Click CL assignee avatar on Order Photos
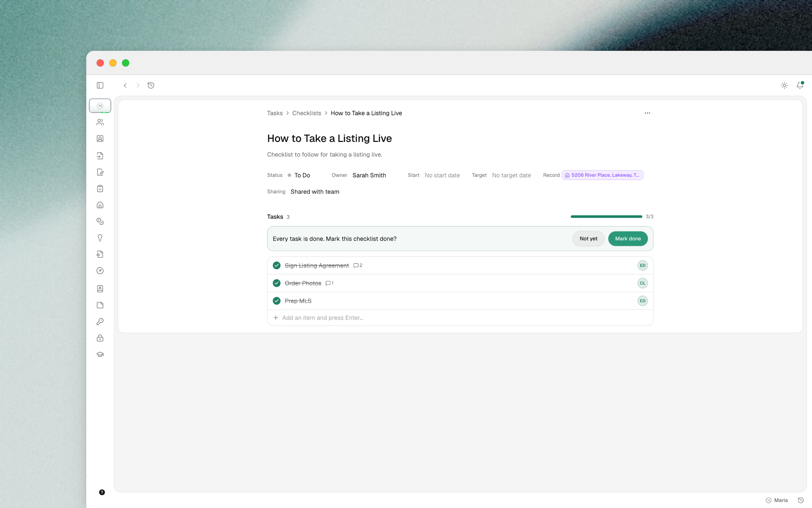812x508 pixels. point(642,283)
